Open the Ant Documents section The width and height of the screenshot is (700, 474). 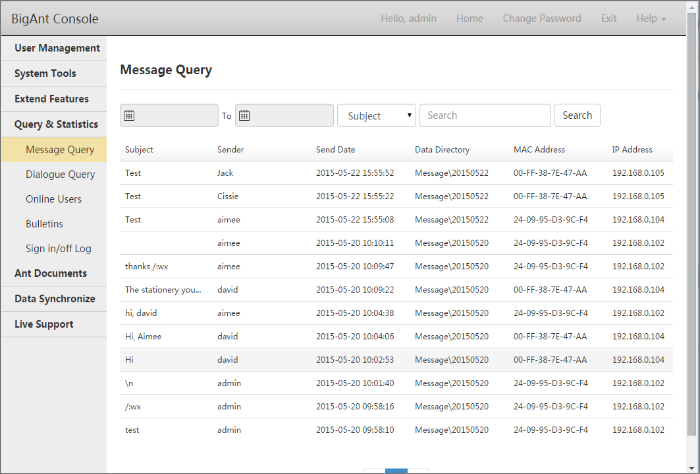pos(50,273)
